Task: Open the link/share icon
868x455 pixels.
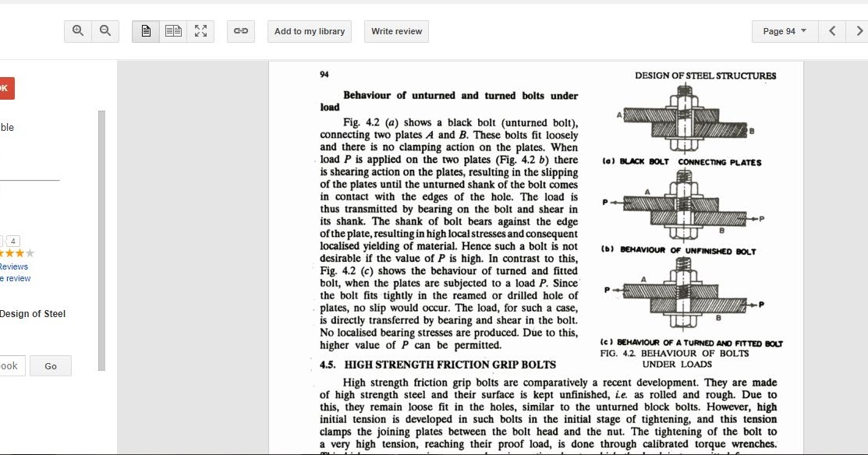Action: point(241,31)
